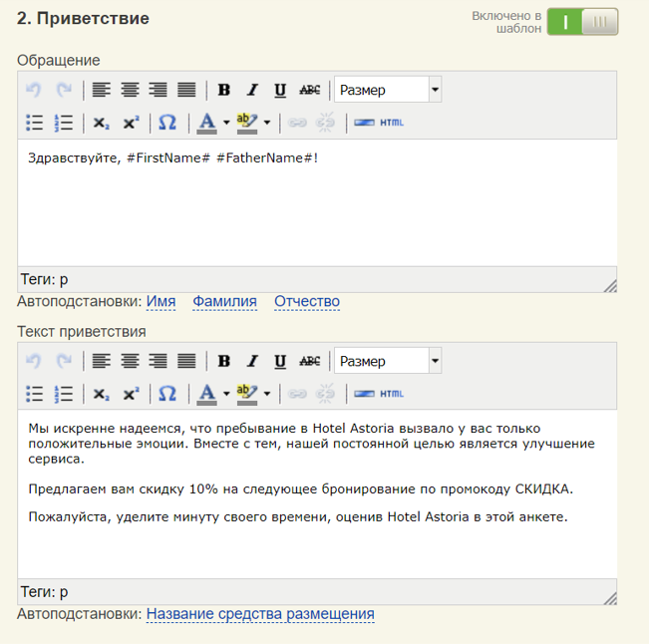Toggle underline in Обращение editor
The image size is (649, 644).
pos(280,90)
